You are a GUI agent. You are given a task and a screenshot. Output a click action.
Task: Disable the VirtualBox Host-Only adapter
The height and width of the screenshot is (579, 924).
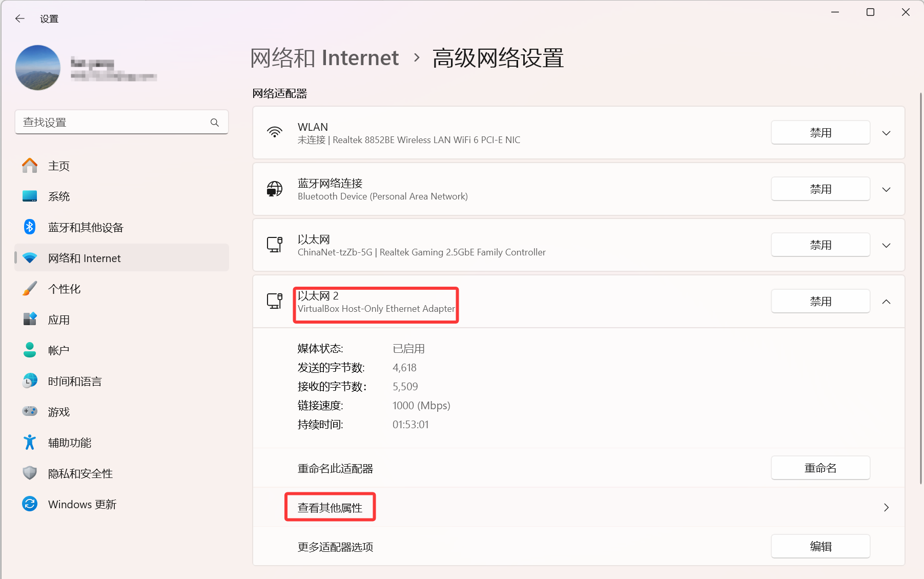(820, 302)
